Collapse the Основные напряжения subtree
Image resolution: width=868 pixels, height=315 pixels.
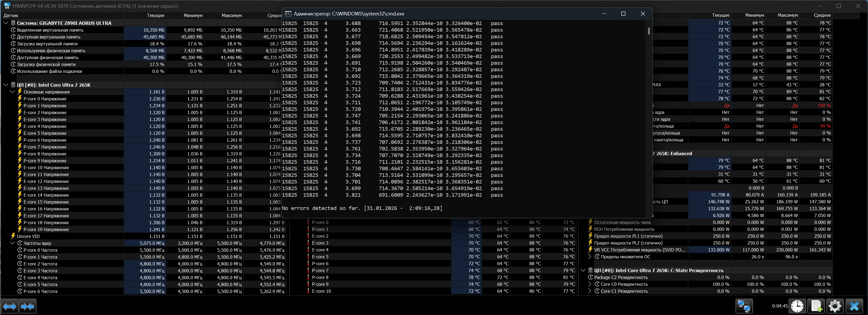(x=12, y=92)
